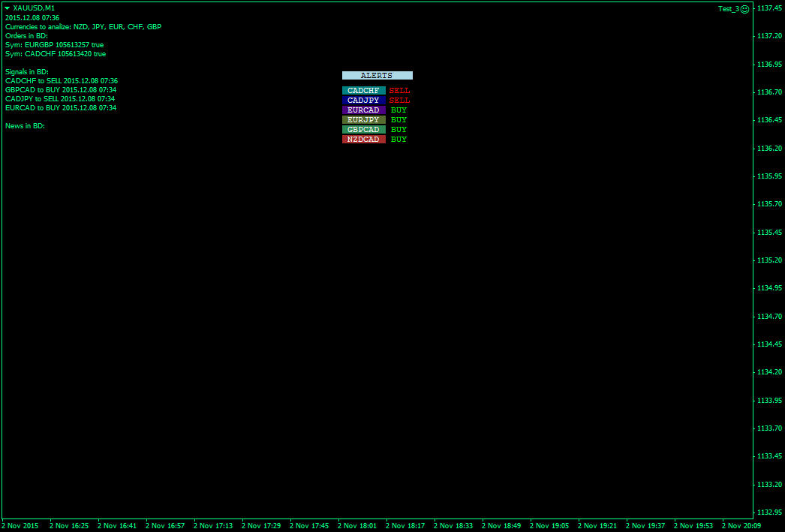
Task: Click BUY text next to NZDCAD
Action: 399,139
